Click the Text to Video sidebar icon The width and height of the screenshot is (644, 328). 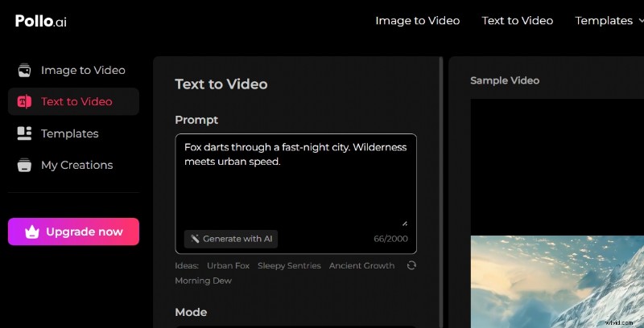(25, 101)
